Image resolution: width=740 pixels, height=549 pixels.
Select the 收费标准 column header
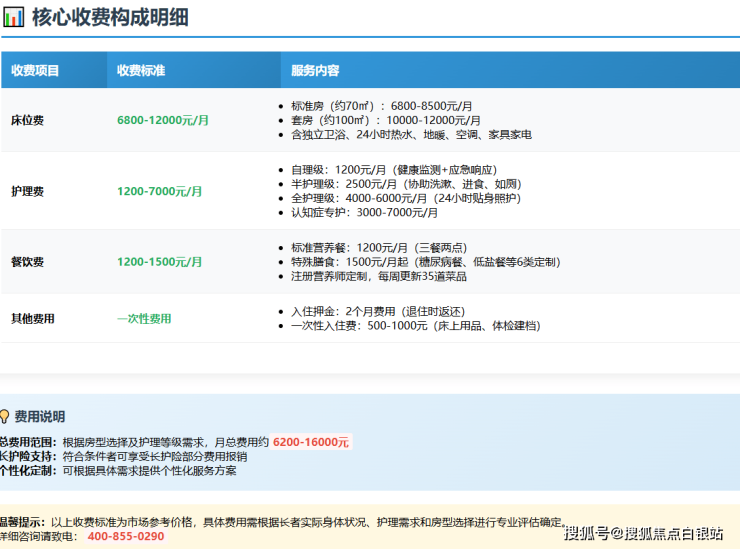click(x=141, y=71)
